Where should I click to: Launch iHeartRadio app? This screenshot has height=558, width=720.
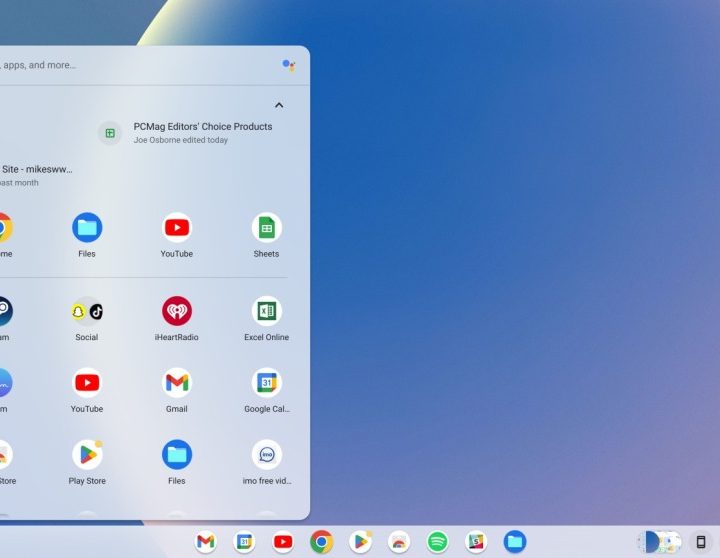[177, 311]
